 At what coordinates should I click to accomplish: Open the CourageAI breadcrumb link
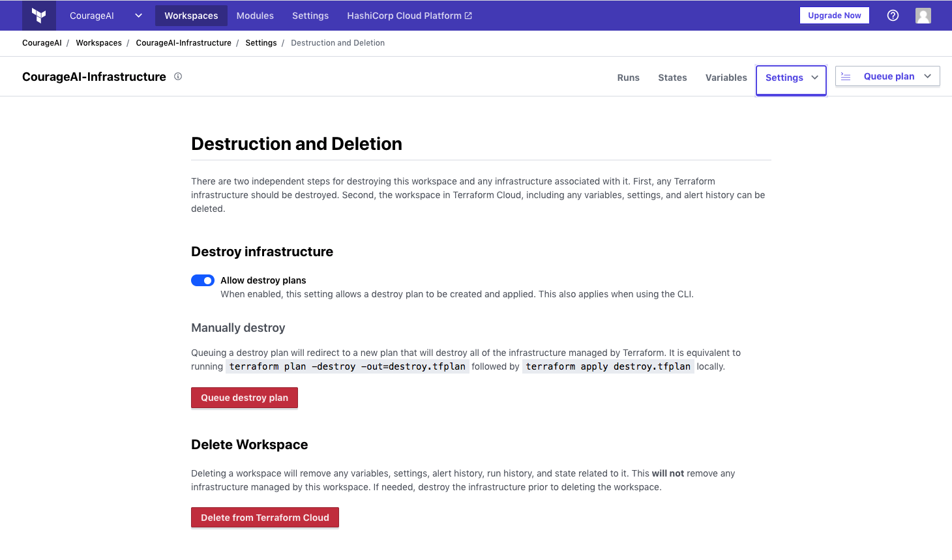pos(42,43)
